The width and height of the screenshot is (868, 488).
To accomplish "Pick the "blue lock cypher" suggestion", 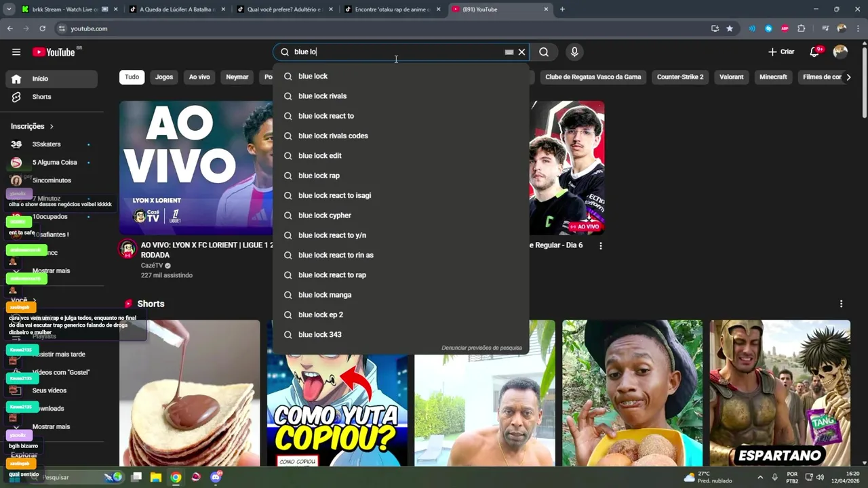I will (x=400, y=216).
